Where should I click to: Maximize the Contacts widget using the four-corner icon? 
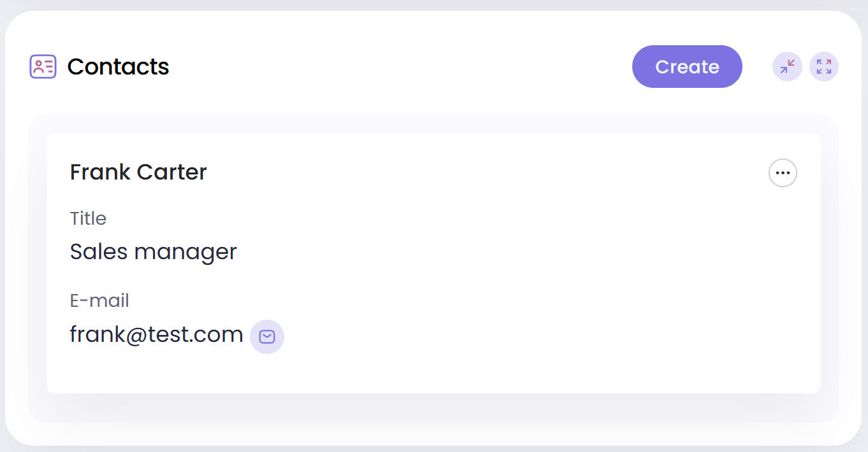pyautogui.click(x=824, y=67)
